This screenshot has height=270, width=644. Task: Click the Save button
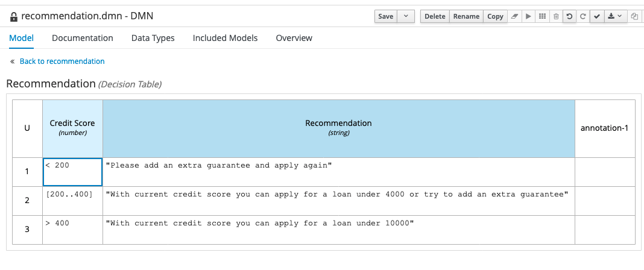pos(385,16)
